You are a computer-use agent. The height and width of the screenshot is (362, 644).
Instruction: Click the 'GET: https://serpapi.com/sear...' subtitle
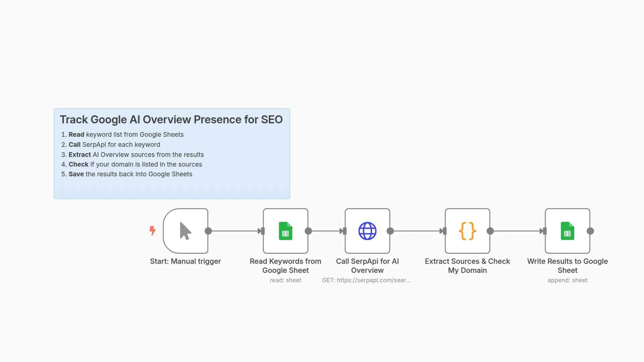point(366,280)
